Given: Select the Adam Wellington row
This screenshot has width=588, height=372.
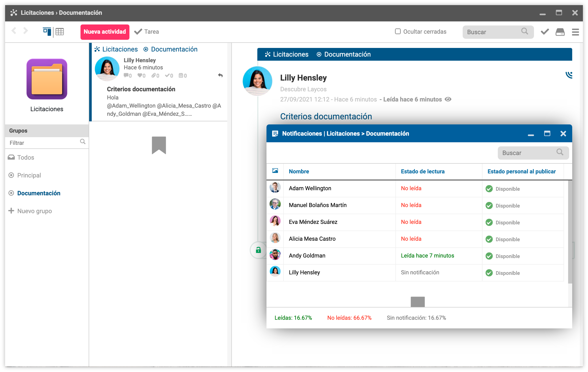Looking at the screenshot, I should click(415, 188).
